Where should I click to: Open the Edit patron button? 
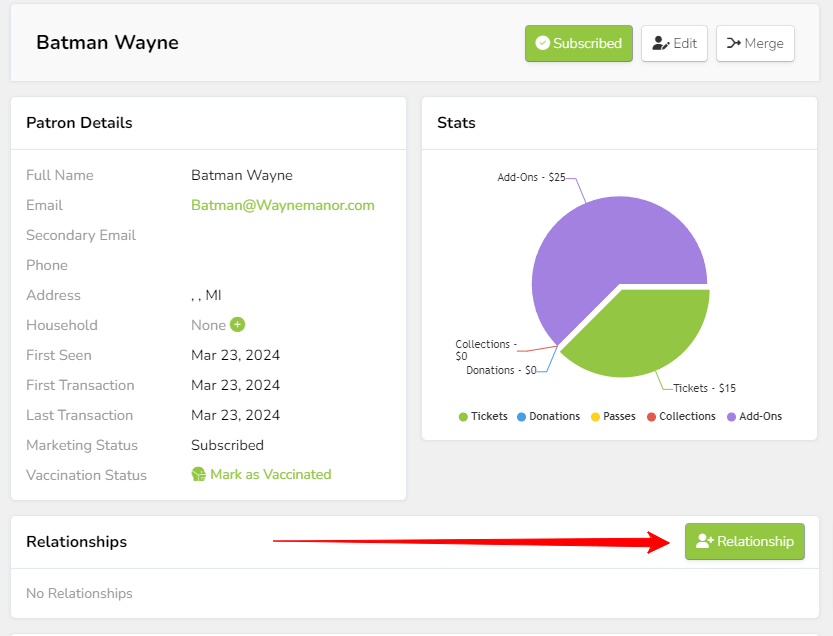pyautogui.click(x=674, y=44)
